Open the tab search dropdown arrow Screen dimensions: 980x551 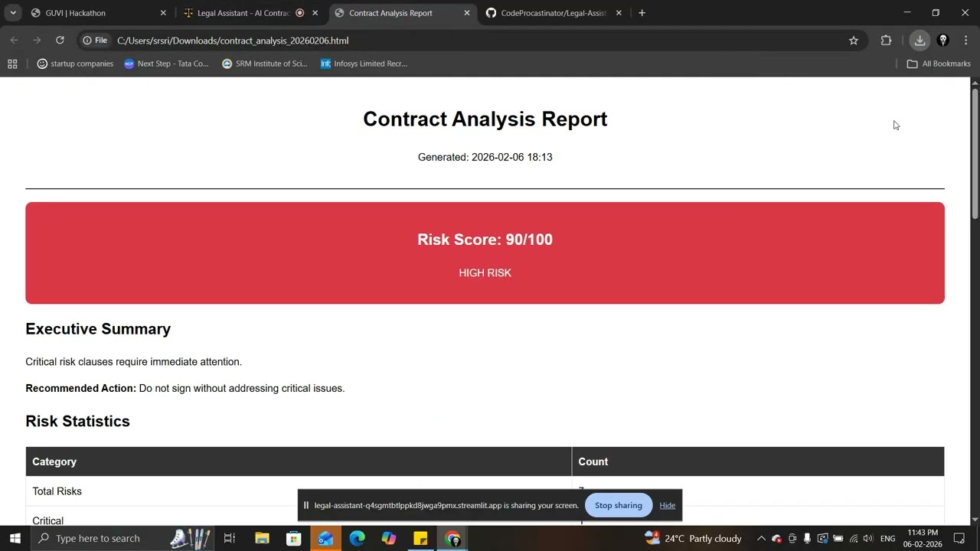(13, 13)
